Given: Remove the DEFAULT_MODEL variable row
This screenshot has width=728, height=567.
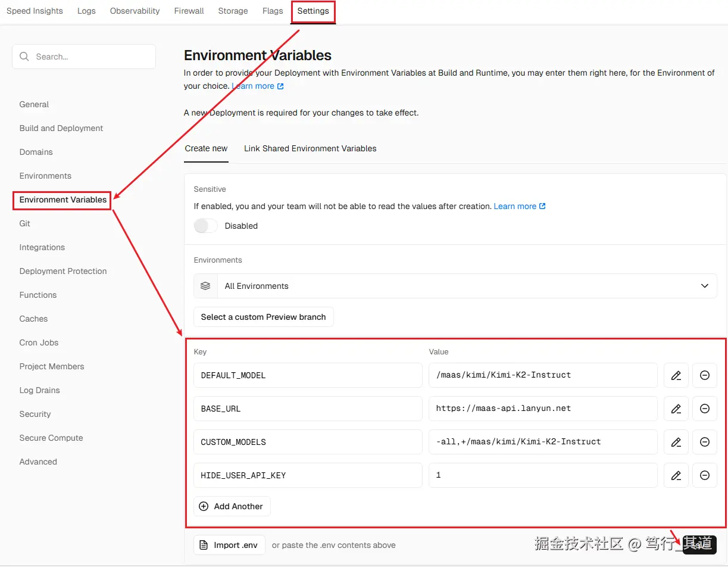Looking at the screenshot, I should 704,375.
